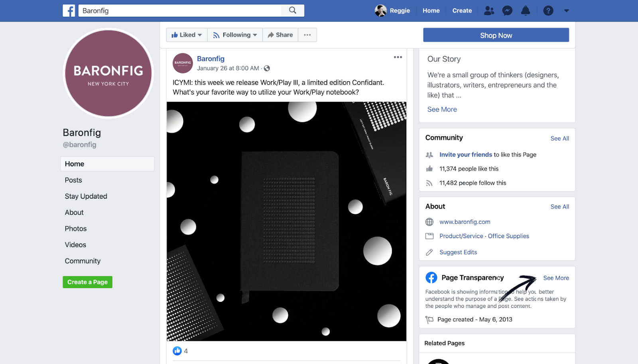Select Stay Updated in sidebar
The width and height of the screenshot is (638, 364).
[x=86, y=196]
